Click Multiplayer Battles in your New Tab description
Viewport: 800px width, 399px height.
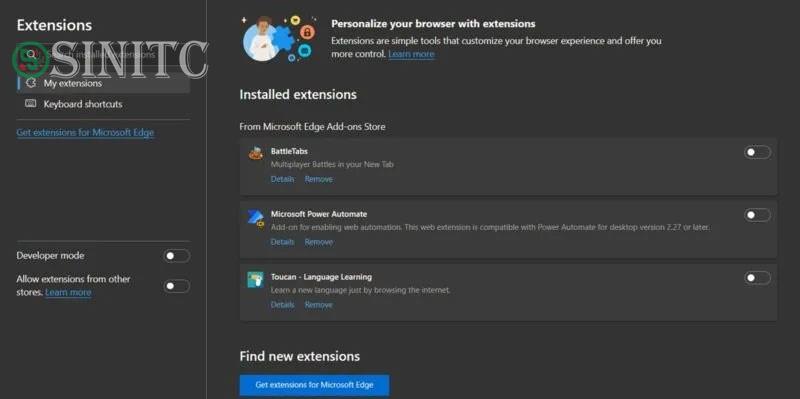click(x=332, y=164)
